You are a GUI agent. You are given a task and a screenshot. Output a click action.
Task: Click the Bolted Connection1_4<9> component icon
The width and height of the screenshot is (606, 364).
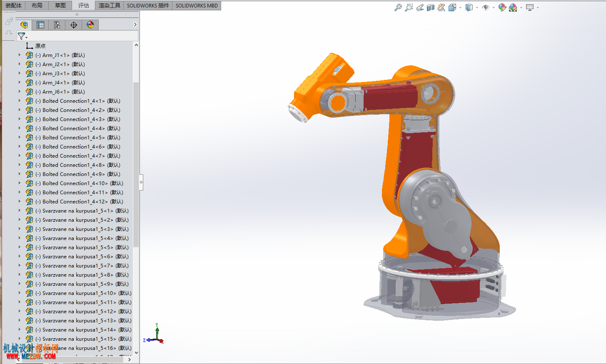click(x=30, y=174)
